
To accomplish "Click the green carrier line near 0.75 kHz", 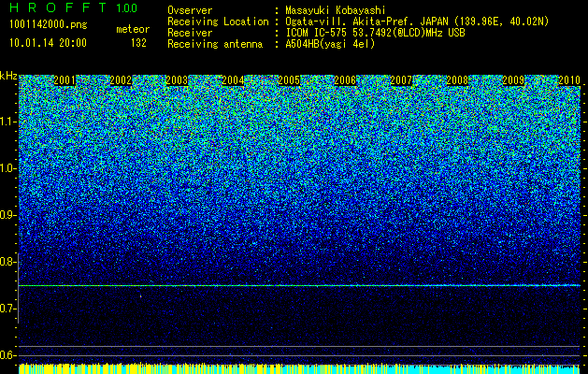I will 299,285.
